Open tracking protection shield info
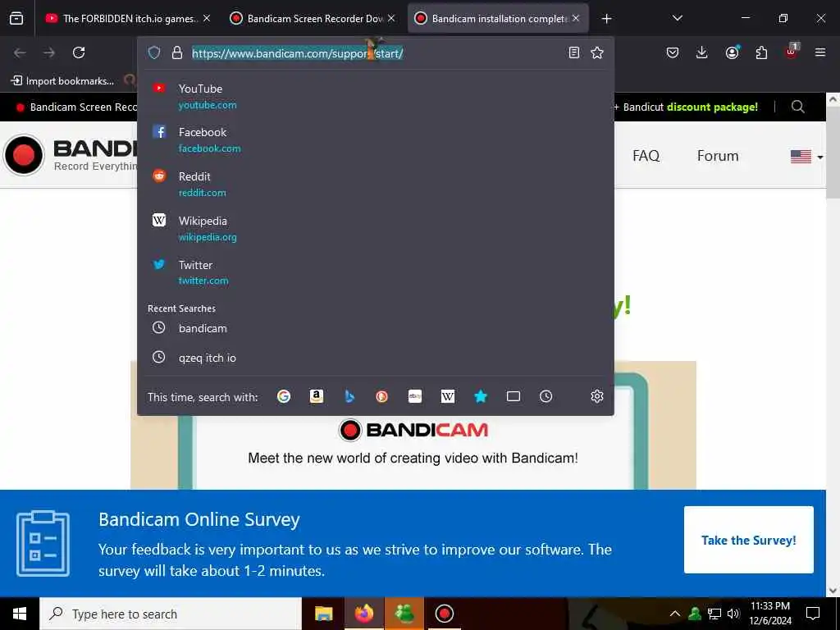Image resolution: width=840 pixels, height=630 pixels. click(154, 52)
